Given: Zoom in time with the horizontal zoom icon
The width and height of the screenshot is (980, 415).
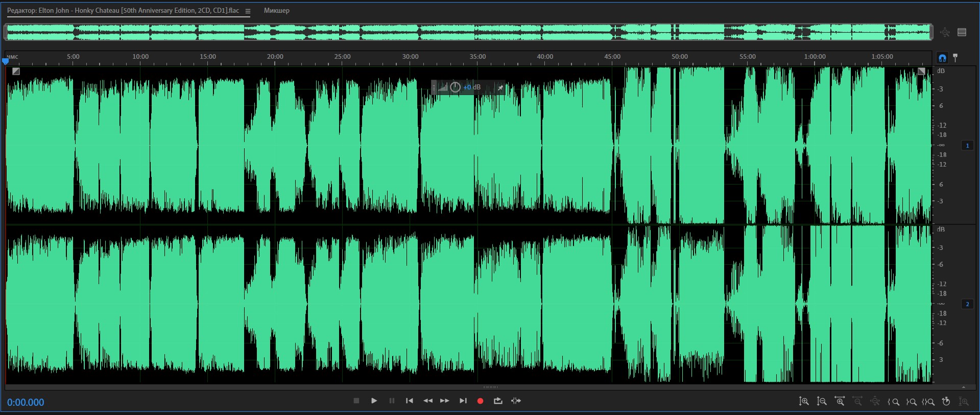Looking at the screenshot, I should tap(839, 402).
